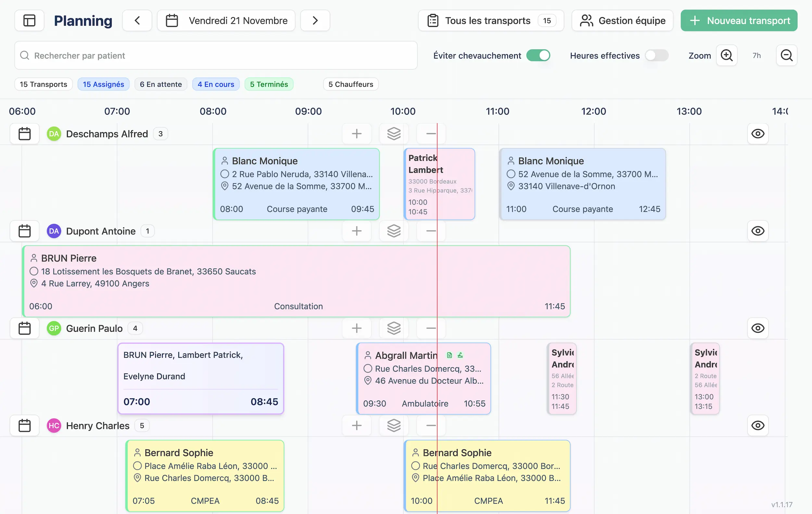Image resolution: width=812 pixels, height=514 pixels.
Task: Disable the Éviter chevauchement toggle
Action: pyautogui.click(x=538, y=55)
